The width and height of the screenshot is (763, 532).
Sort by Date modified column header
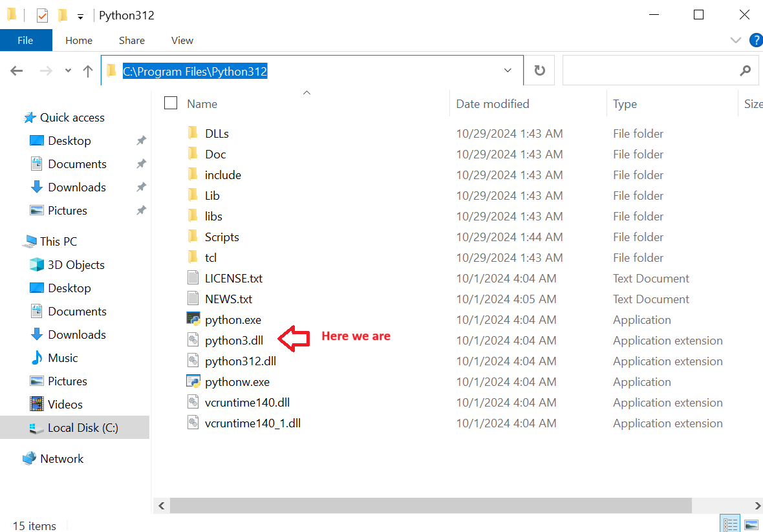(493, 104)
